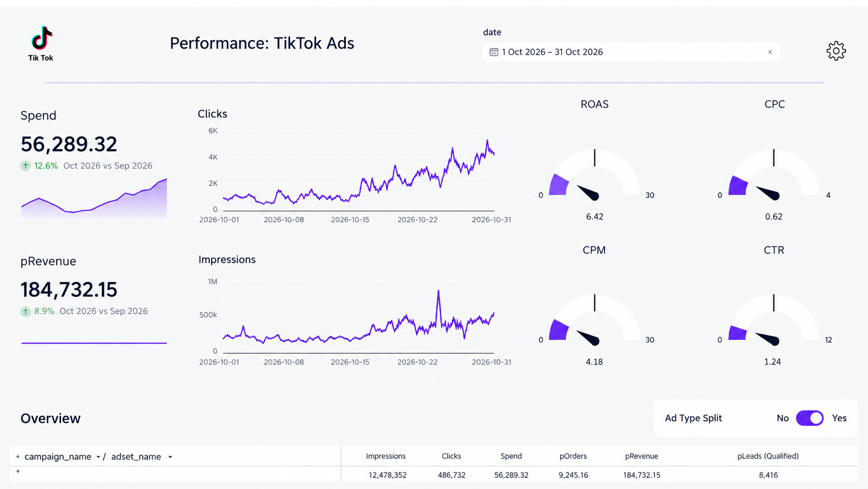
Task: Click the CTR gauge chart
Action: pos(774,320)
